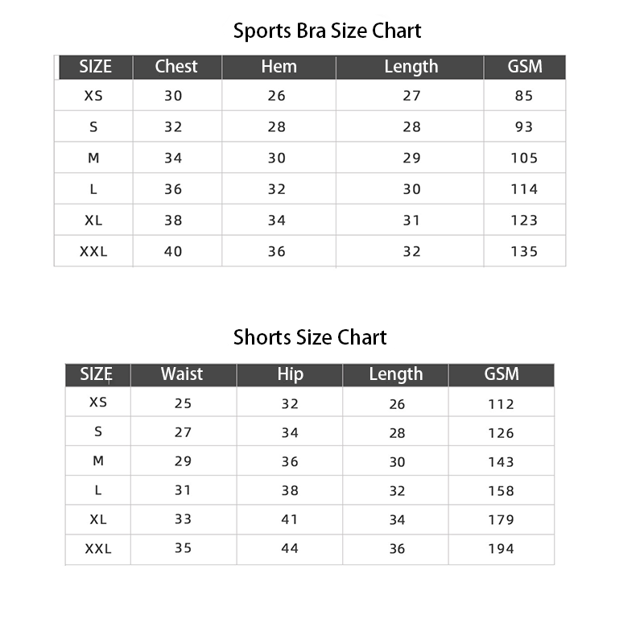Screen dimensions: 644x644
Task: Click the Waist column header
Action: click(x=182, y=374)
